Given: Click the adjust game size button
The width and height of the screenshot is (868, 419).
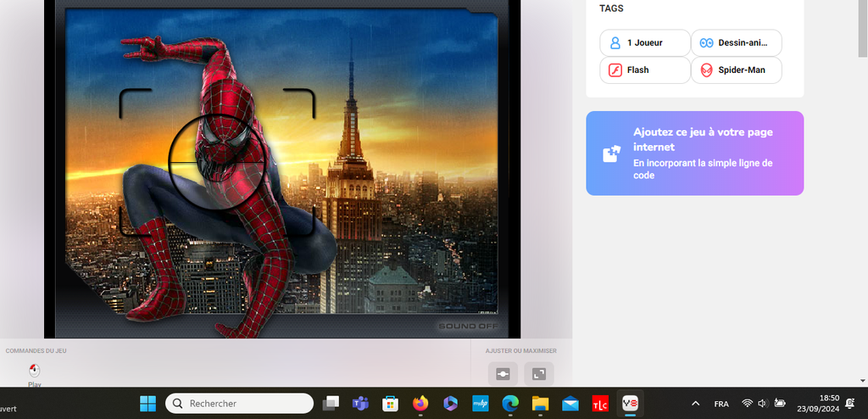Looking at the screenshot, I should tap(503, 373).
